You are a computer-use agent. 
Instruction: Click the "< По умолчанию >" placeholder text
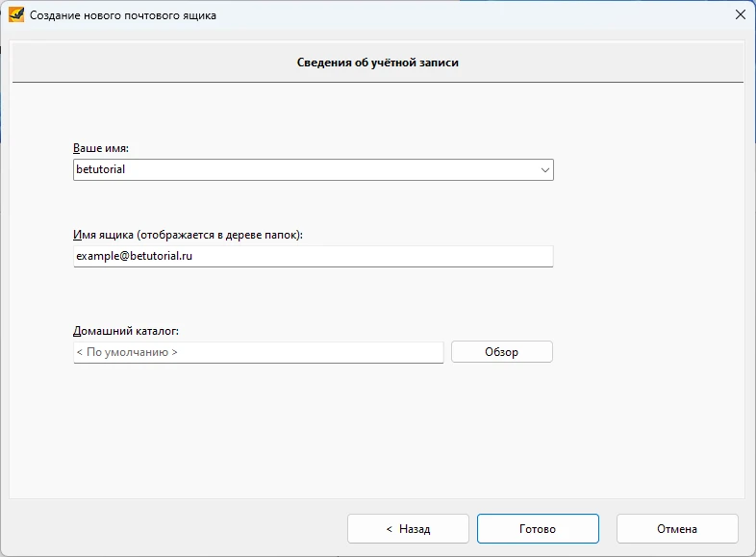click(127, 352)
